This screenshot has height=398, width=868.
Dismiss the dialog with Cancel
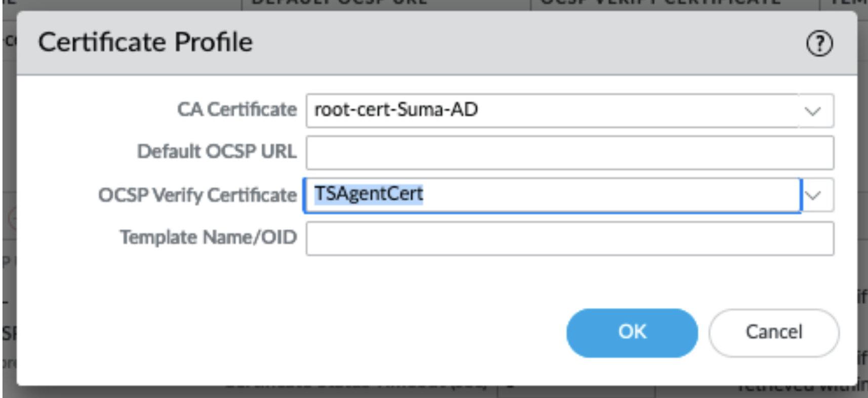point(773,333)
